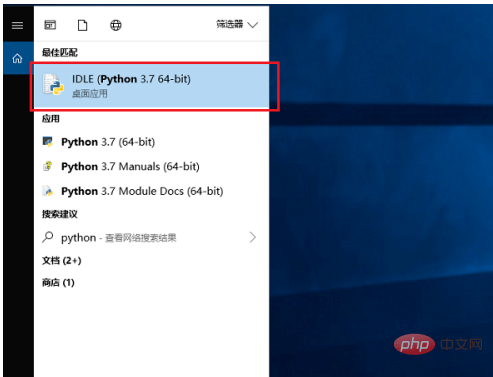Expand python suggestion with right chevron
Screen dimensions: 493x377
253,237
